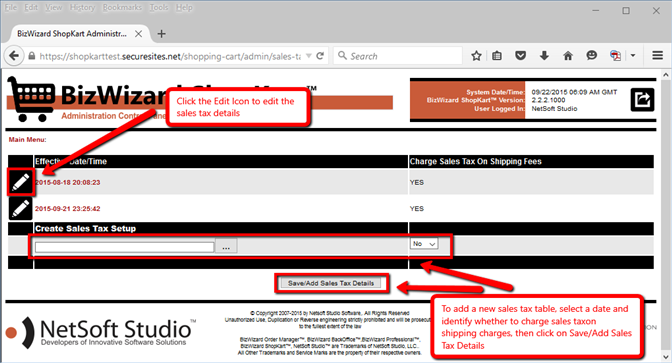Click the date picker '...' button
Screen dimensions: 672x363
click(x=226, y=246)
